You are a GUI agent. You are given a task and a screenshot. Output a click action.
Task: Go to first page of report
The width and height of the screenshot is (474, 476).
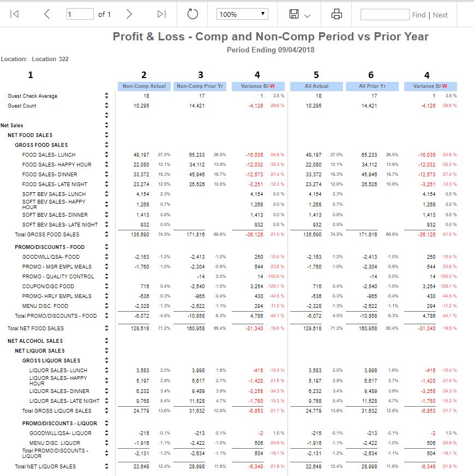click(x=14, y=14)
